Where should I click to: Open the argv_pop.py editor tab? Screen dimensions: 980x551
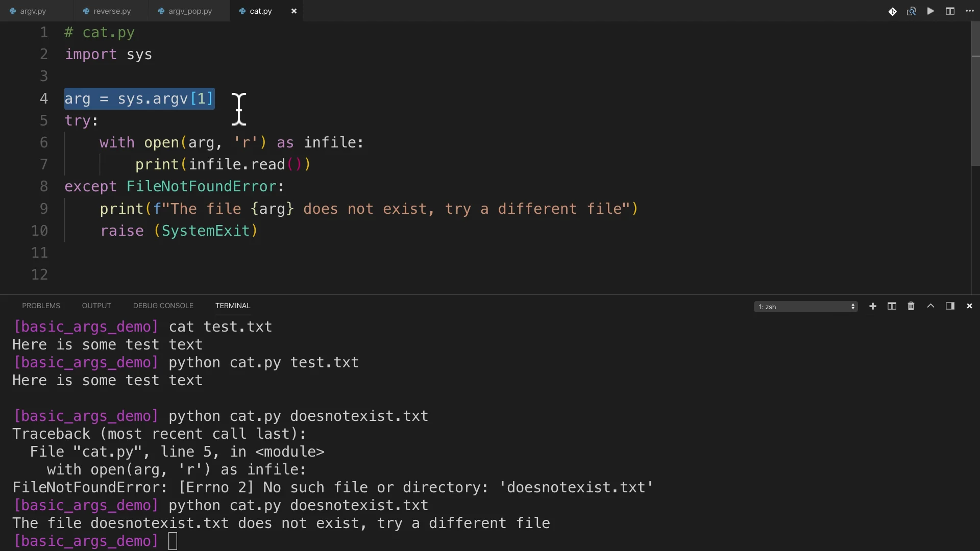(x=190, y=11)
